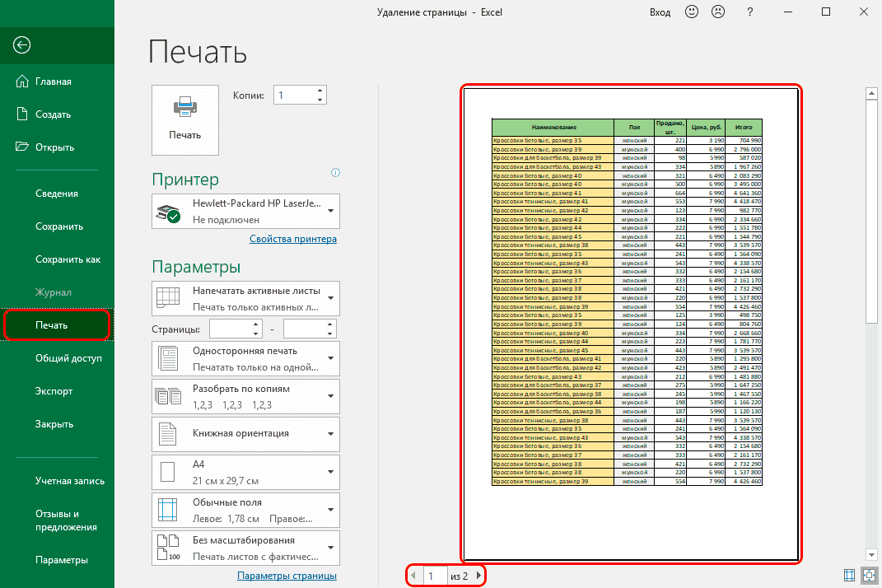
Task: Click the current page number field
Action: pos(433,576)
